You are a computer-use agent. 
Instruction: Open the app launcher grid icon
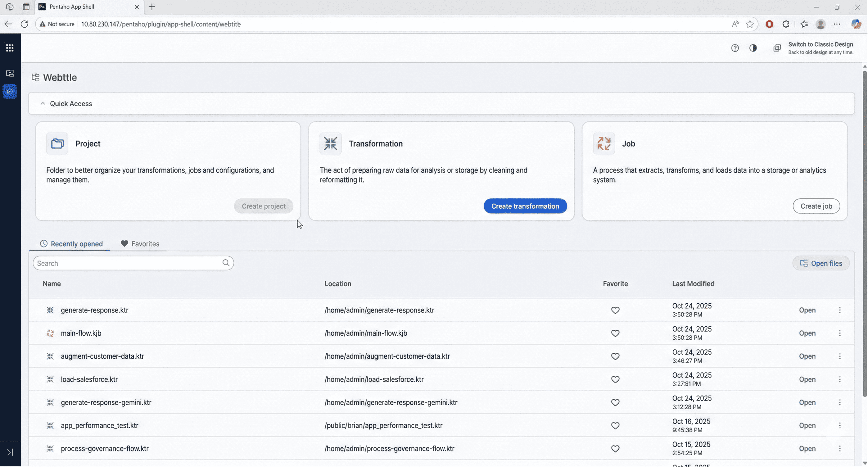9,48
